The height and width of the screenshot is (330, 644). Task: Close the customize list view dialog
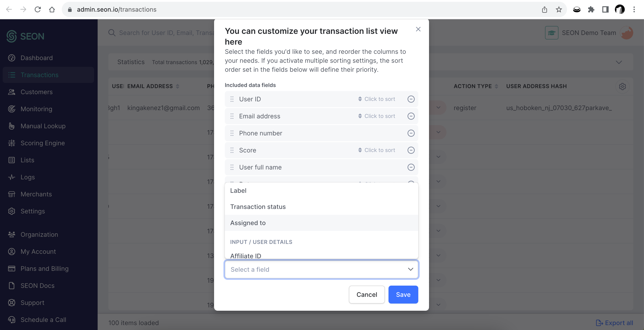click(418, 29)
